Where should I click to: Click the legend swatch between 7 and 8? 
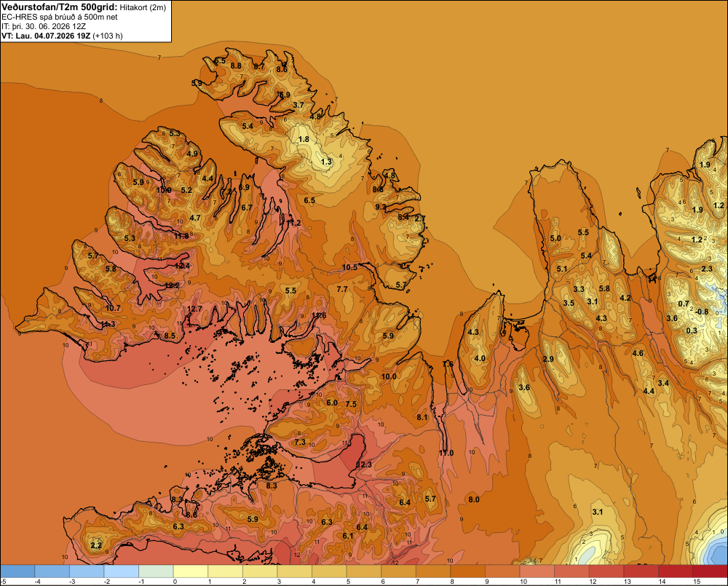[432, 571]
